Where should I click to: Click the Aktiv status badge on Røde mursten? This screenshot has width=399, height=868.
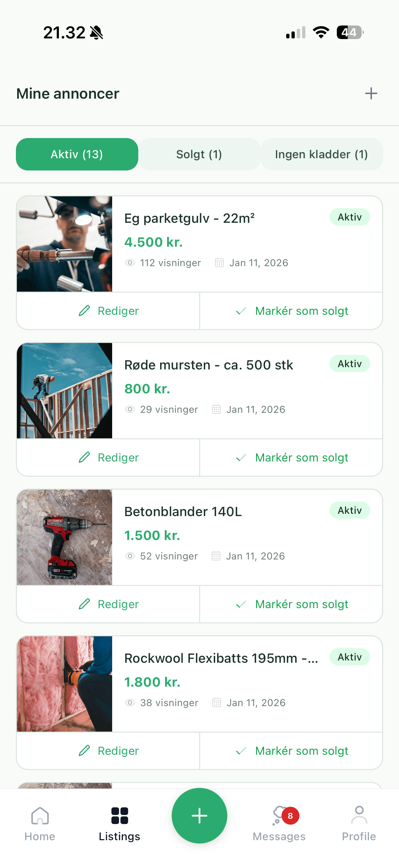(349, 363)
